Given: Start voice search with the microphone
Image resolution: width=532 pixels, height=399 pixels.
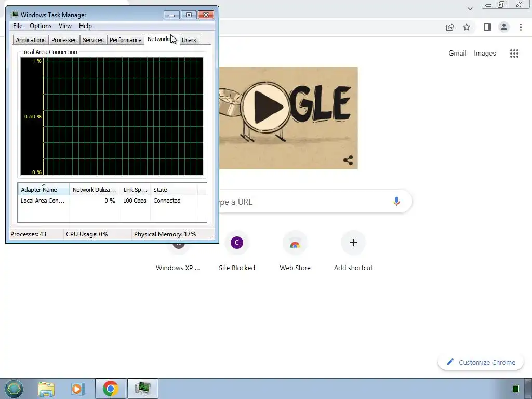Looking at the screenshot, I should [x=396, y=201].
